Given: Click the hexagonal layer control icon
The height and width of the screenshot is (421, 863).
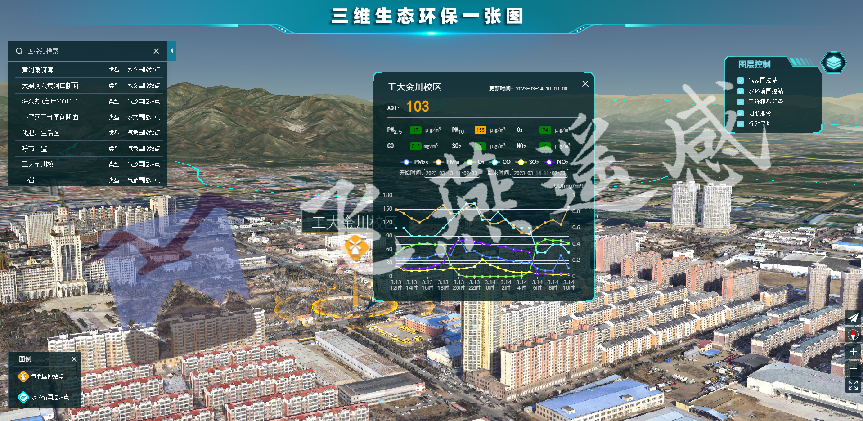Looking at the screenshot, I should pyautogui.click(x=832, y=63).
